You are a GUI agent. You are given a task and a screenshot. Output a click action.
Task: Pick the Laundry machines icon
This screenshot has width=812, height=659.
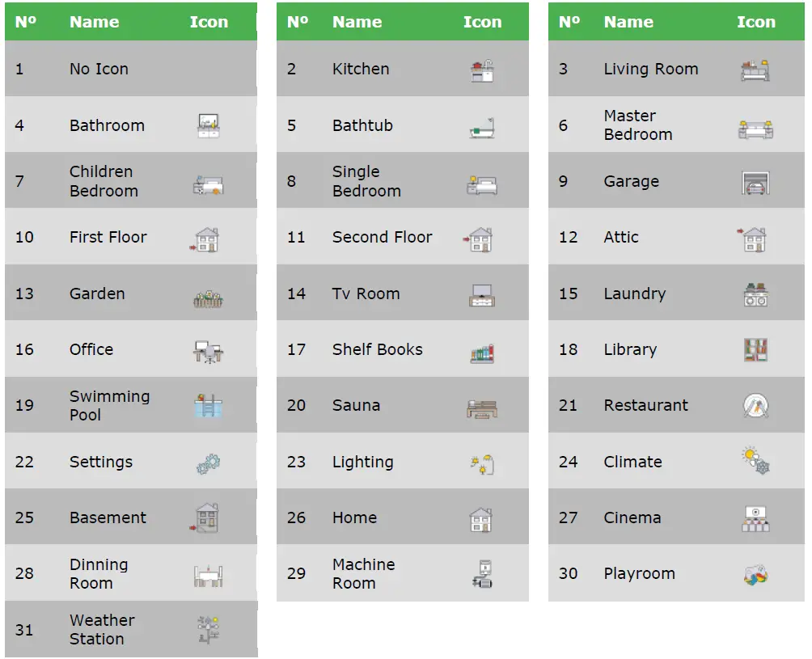755,294
